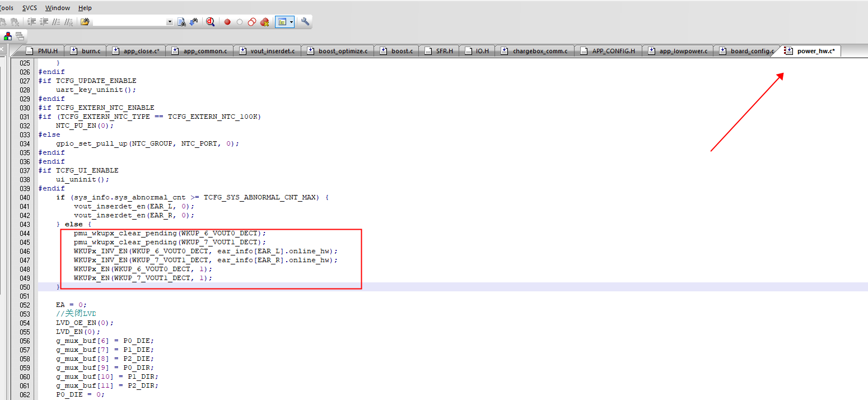868x400 pixels.
Task: Insert a breakpoint with the red dot icon
Action: 227,22
